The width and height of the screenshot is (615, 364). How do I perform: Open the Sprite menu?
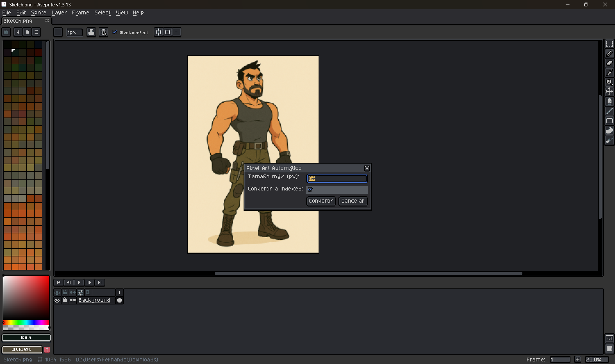[x=39, y=12]
